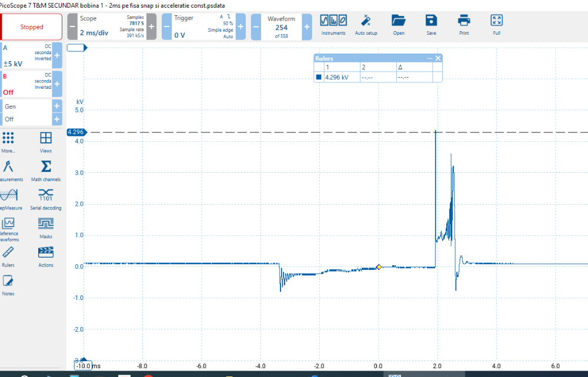Open channel B Off settings

click(x=27, y=84)
